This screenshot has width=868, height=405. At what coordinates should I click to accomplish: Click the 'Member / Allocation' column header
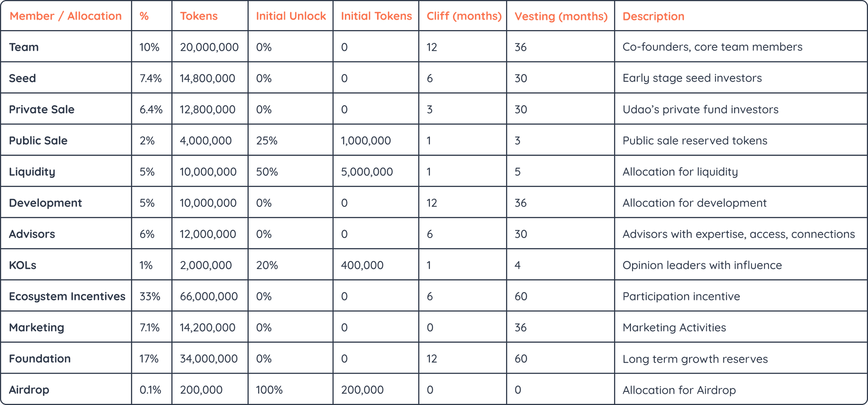click(66, 16)
